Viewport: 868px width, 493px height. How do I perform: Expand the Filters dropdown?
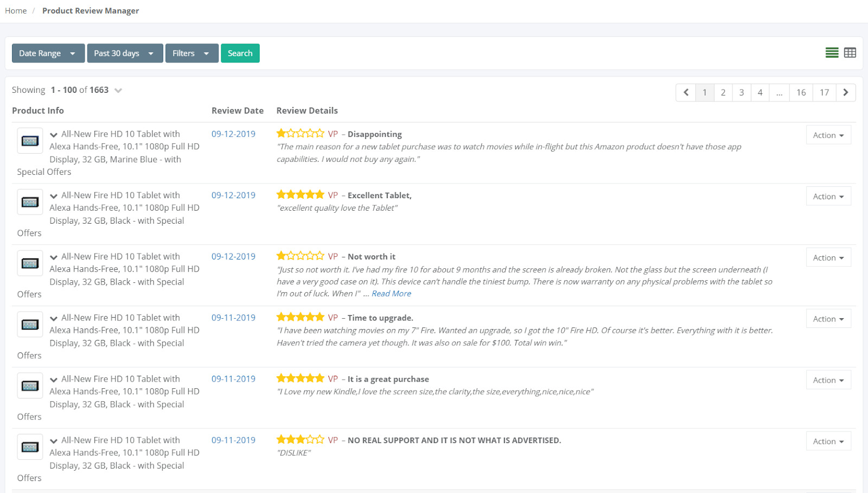[x=191, y=53]
